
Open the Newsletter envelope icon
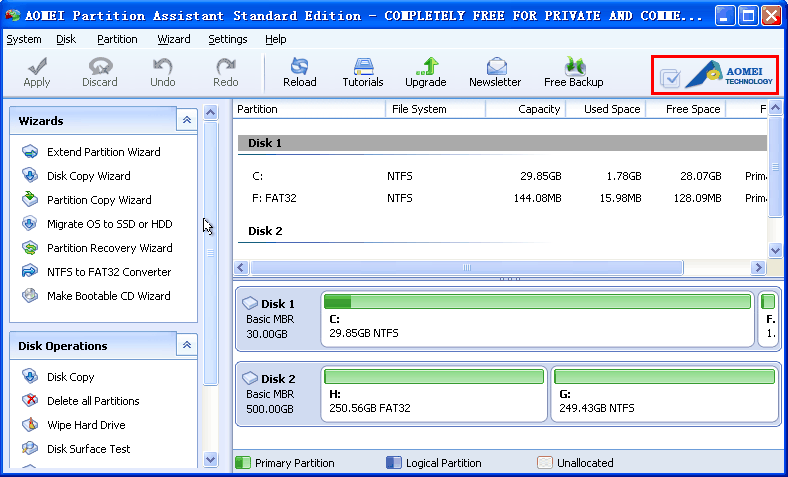click(496, 66)
